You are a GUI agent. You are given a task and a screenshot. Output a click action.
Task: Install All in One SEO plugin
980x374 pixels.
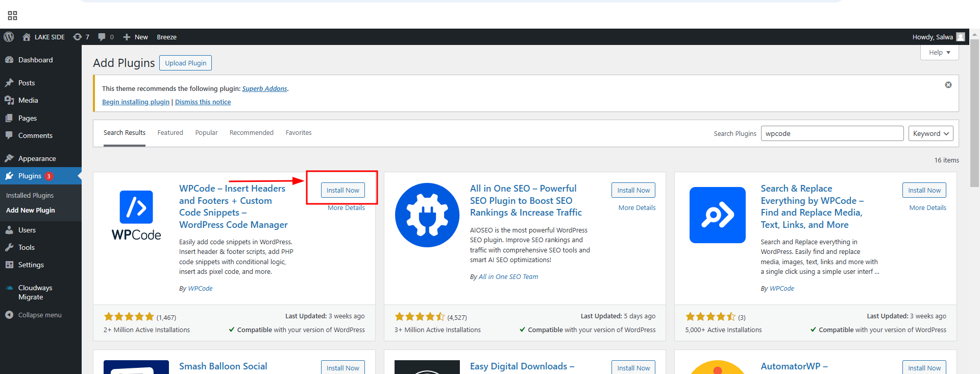click(633, 190)
